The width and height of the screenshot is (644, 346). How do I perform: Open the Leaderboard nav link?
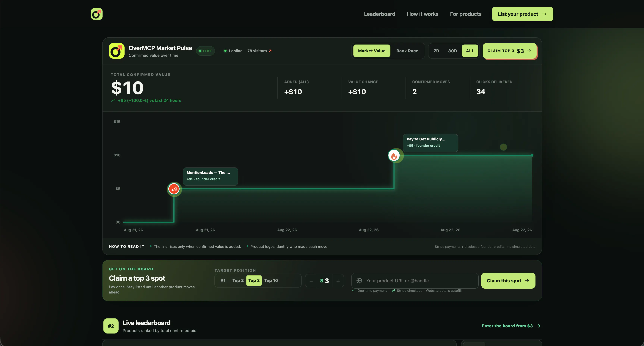tap(379, 14)
